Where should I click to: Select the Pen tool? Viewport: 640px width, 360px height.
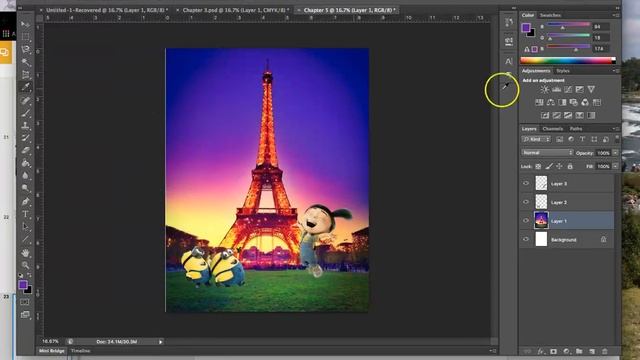click(x=25, y=202)
